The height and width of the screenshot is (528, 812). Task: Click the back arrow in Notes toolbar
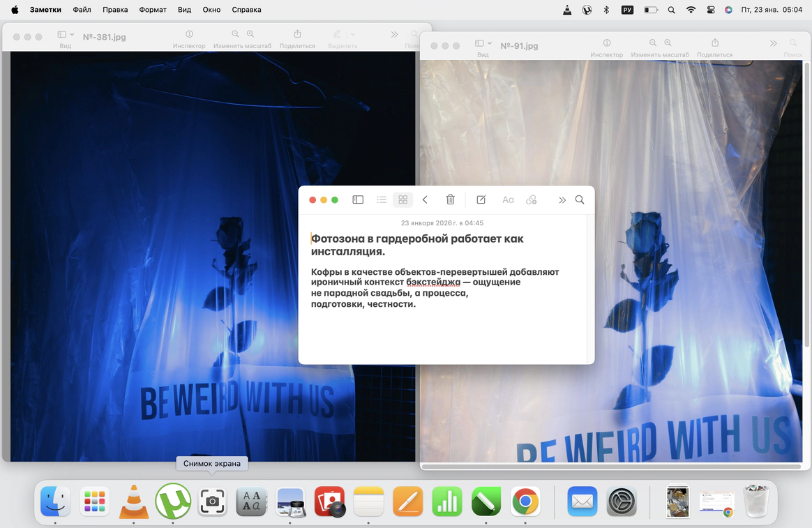[x=425, y=199]
